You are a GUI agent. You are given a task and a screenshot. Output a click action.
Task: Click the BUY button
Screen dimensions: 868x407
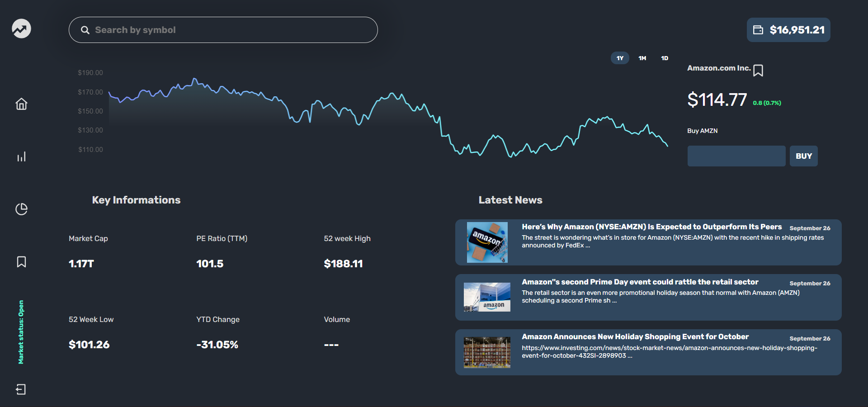(803, 156)
